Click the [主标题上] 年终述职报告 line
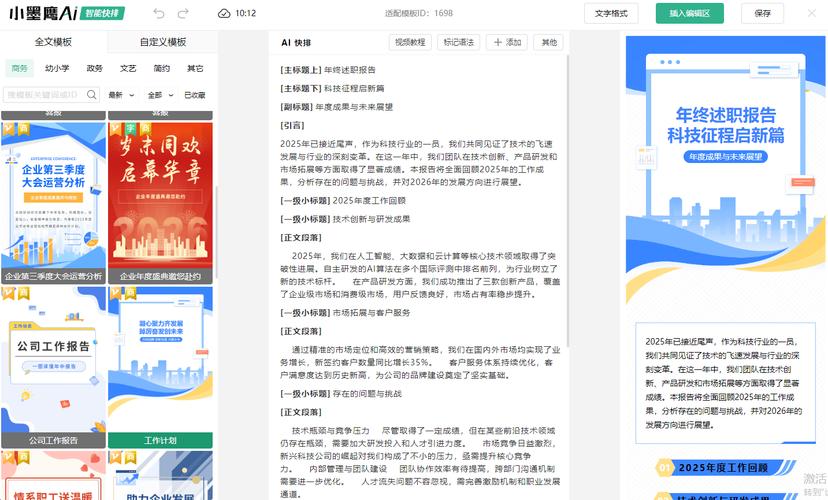This screenshot has width=828, height=500. tap(328, 70)
